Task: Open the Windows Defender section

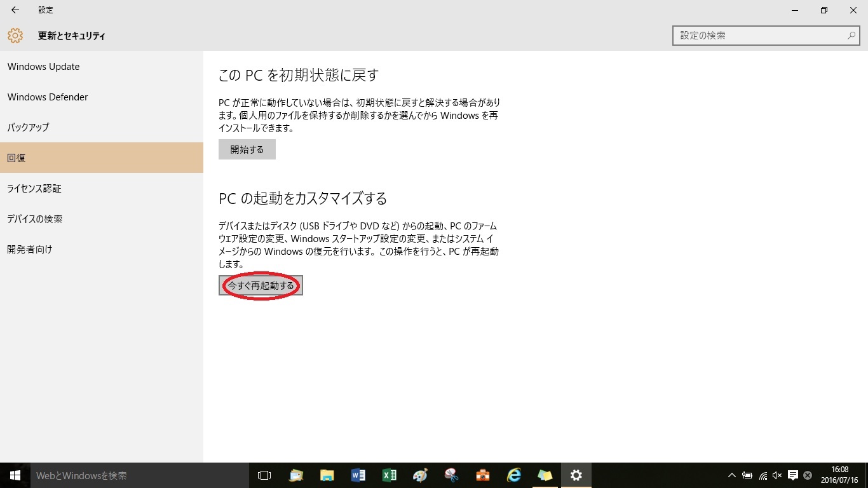Action: [102, 97]
